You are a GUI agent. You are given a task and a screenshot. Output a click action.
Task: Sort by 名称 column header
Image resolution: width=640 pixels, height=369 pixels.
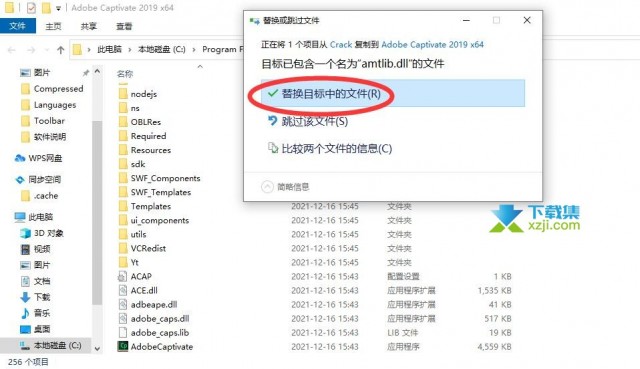pos(125,74)
